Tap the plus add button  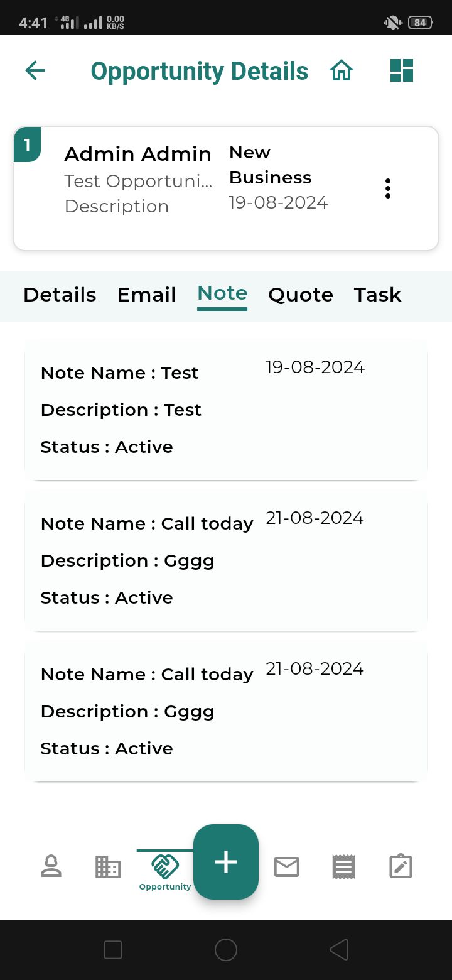pyautogui.click(x=226, y=862)
